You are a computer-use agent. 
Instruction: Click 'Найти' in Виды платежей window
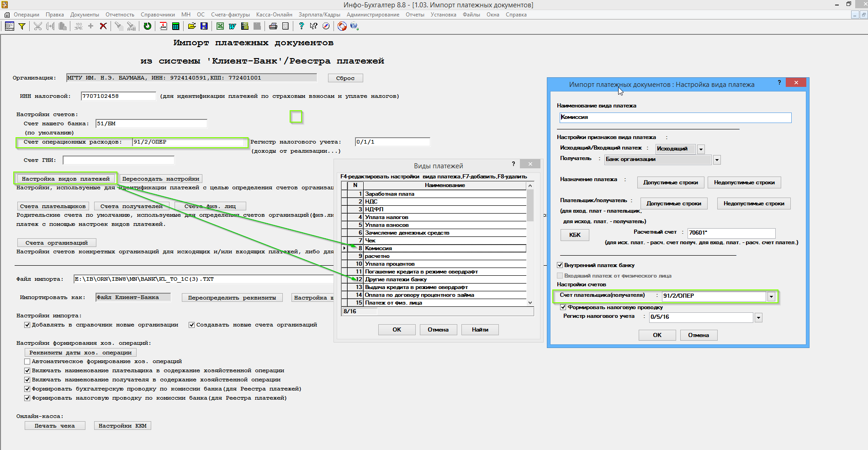click(x=480, y=330)
